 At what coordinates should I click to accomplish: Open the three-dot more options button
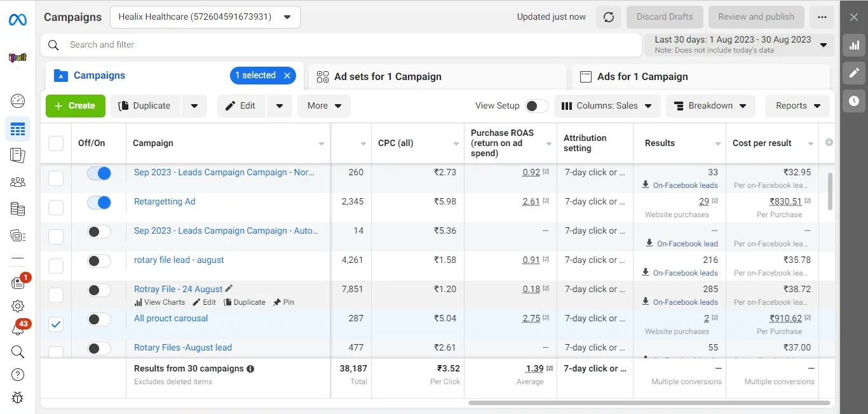coord(822,17)
